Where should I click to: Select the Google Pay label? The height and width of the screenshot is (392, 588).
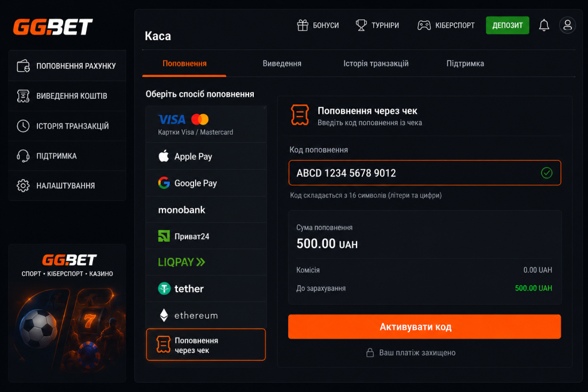click(195, 183)
